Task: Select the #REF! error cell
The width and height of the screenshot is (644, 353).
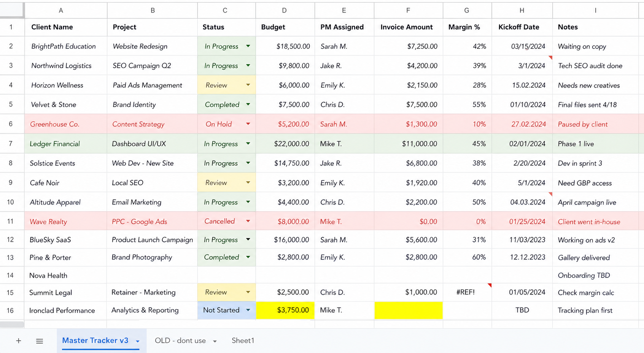Action: click(467, 292)
